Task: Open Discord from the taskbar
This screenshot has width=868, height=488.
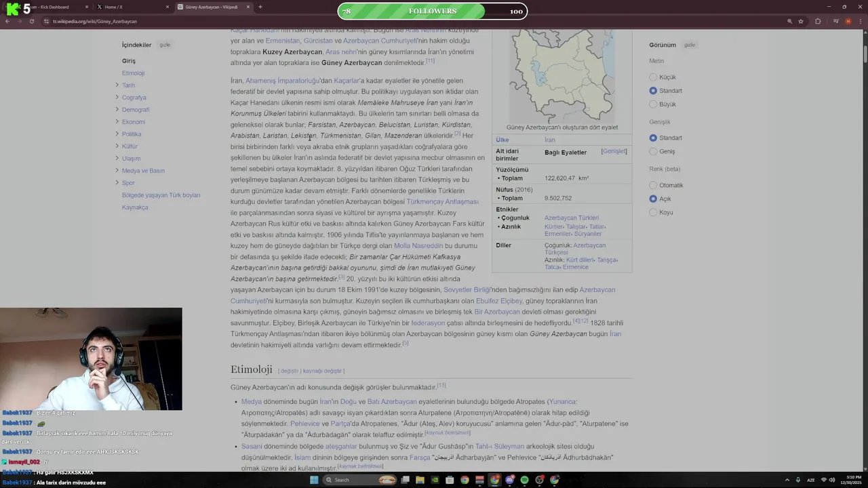Action: tap(509, 480)
